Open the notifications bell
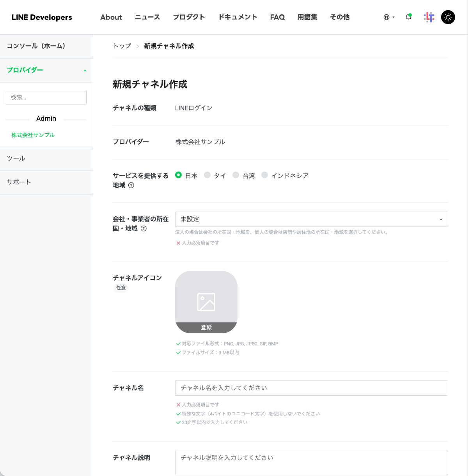Viewport: 468px width, 476px height. pyautogui.click(x=408, y=17)
